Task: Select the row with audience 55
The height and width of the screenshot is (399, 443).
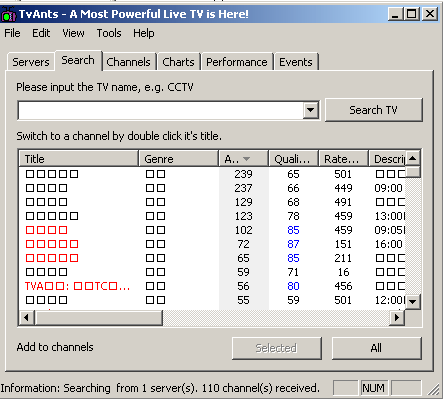Action: [212, 300]
